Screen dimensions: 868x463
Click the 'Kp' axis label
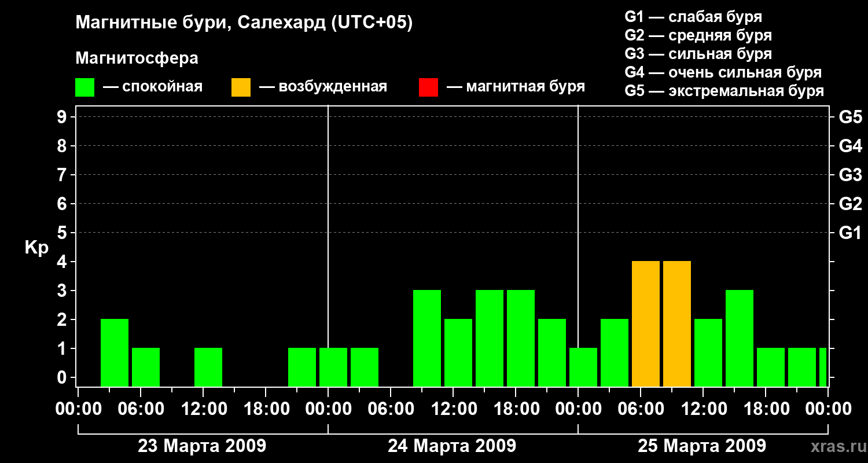coord(36,248)
